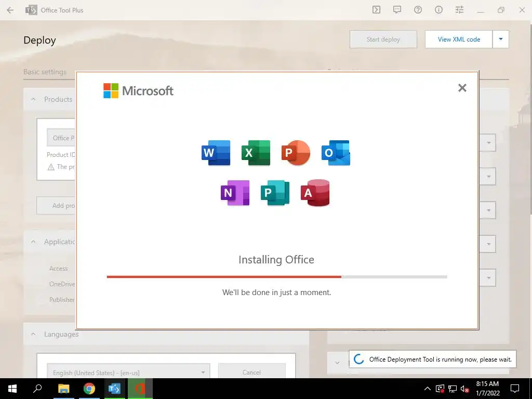Open dropdown arrow beside View XML code

pos(501,39)
